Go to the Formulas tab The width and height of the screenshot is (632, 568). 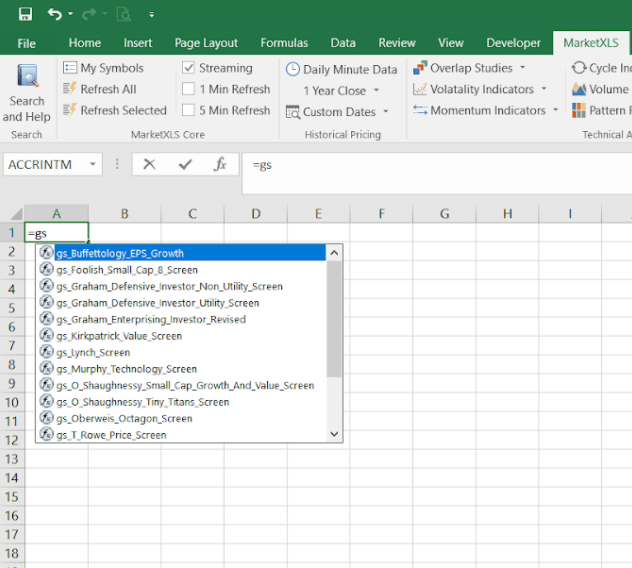[x=284, y=43]
